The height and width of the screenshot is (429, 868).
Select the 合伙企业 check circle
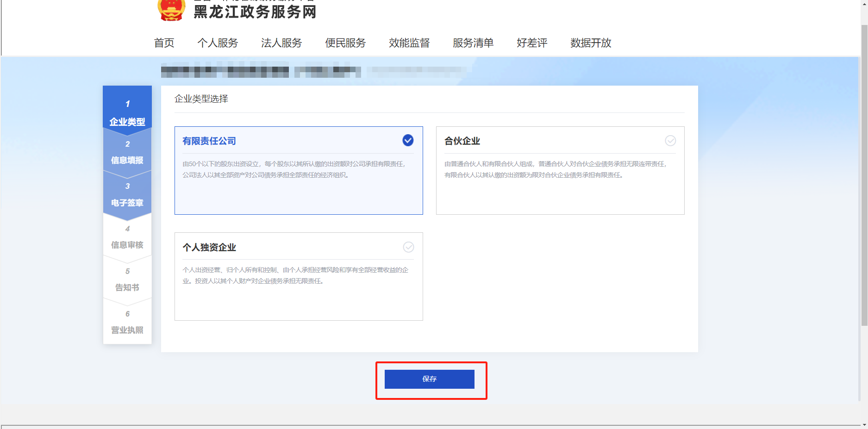coord(670,141)
